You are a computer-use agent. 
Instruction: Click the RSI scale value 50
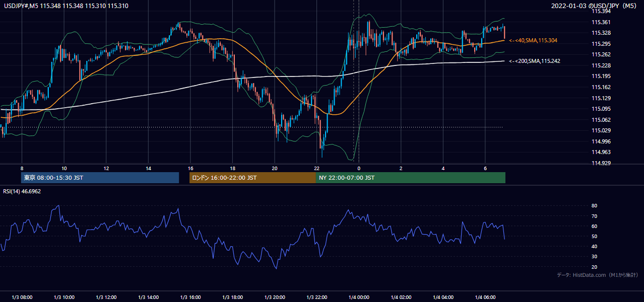point(594,236)
